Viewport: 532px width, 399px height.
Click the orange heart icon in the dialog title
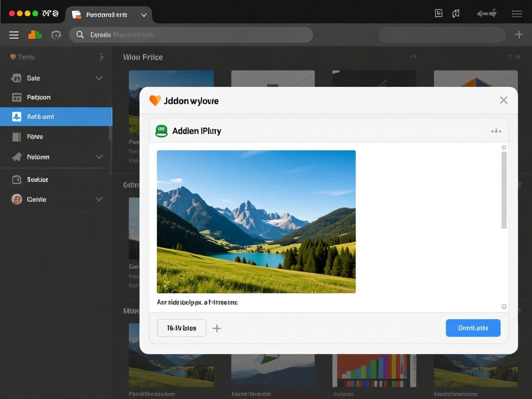(x=155, y=101)
